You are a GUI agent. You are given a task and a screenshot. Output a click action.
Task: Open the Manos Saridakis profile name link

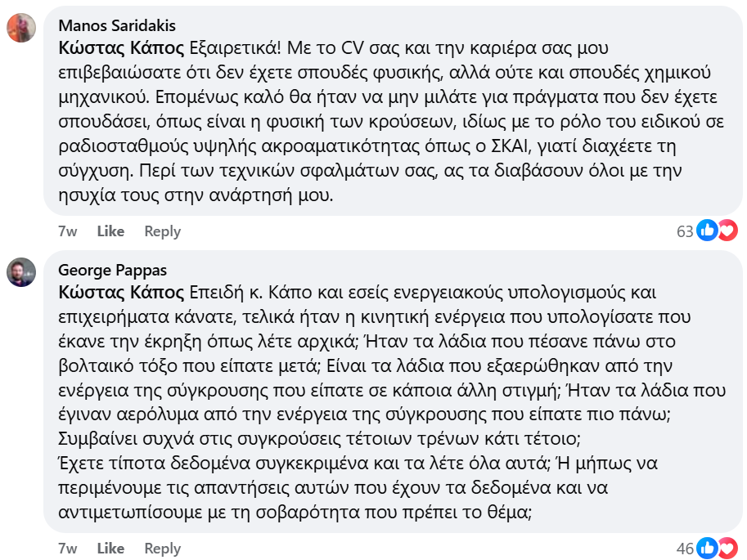117,25
